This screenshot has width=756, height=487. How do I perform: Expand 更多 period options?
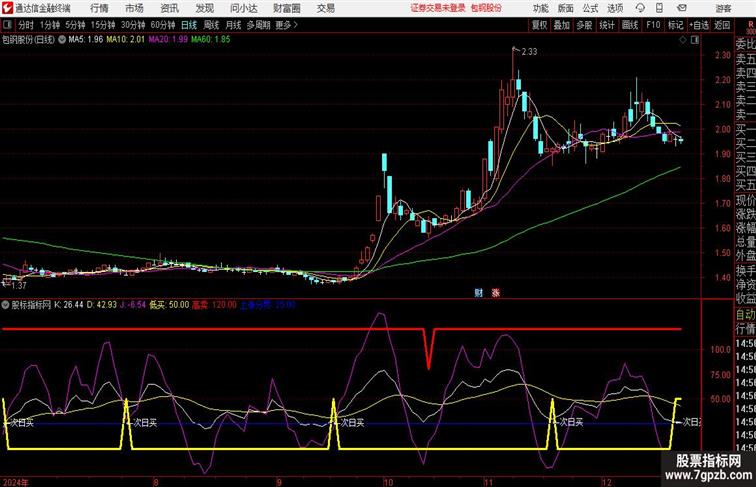click(286, 25)
